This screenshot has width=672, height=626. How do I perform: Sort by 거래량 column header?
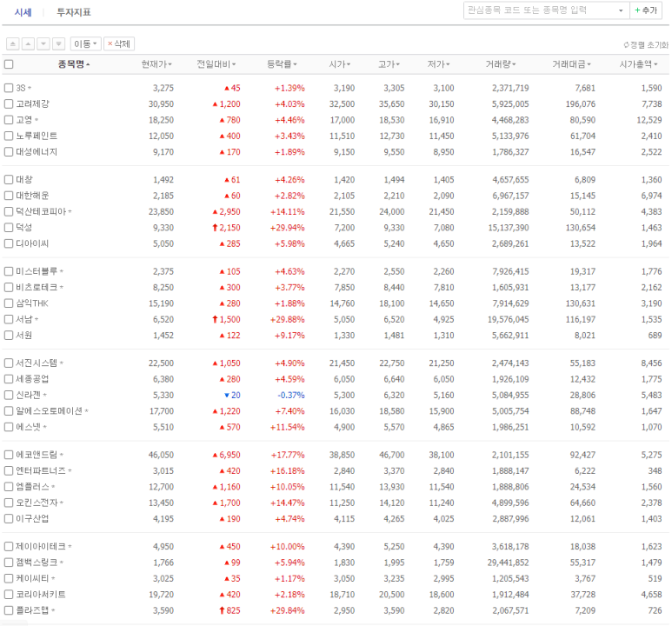[501, 64]
